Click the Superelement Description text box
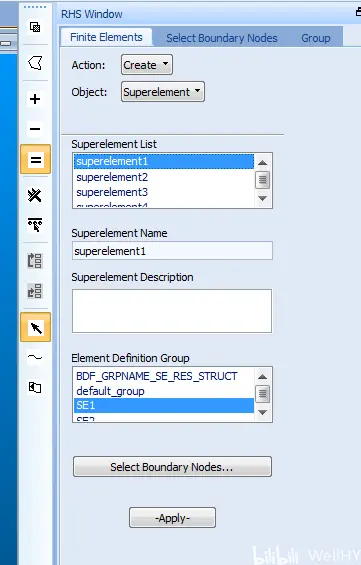 [172, 311]
